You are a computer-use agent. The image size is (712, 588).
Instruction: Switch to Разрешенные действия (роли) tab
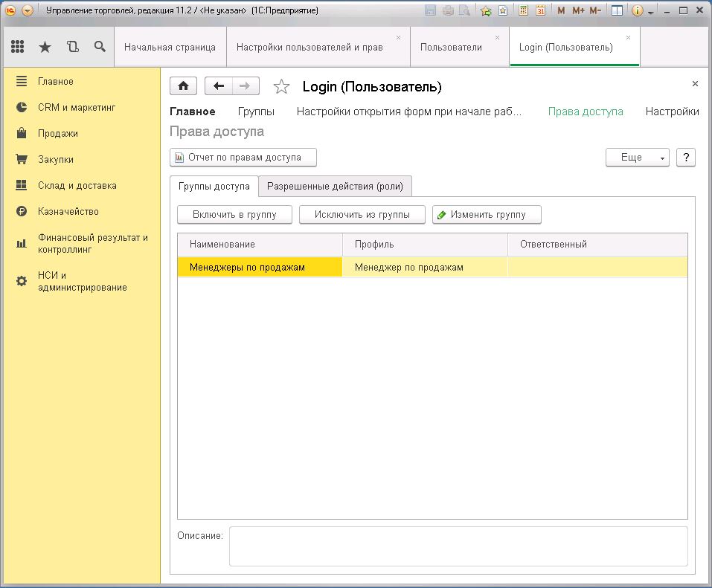click(335, 186)
